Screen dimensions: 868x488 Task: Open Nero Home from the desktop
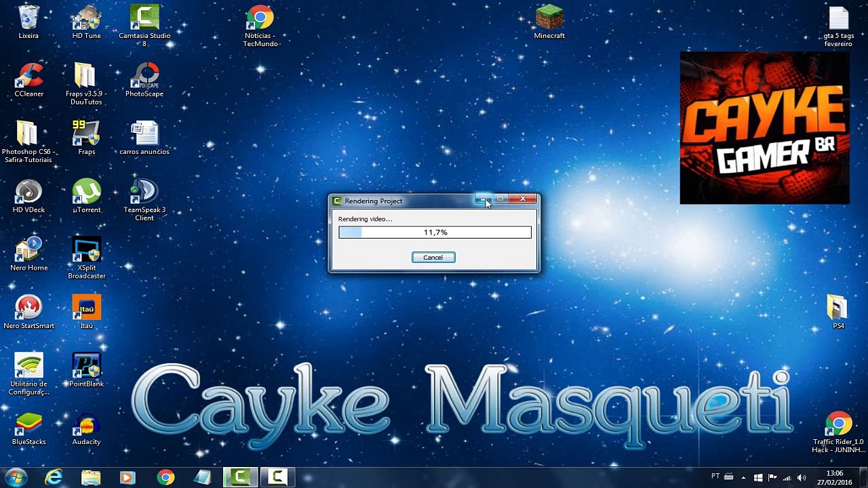pyautogui.click(x=28, y=254)
